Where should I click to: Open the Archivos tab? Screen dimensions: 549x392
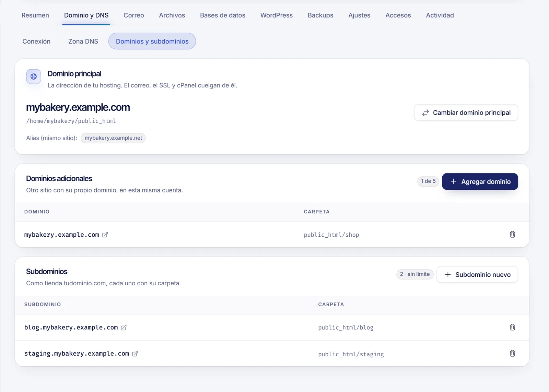tap(172, 15)
